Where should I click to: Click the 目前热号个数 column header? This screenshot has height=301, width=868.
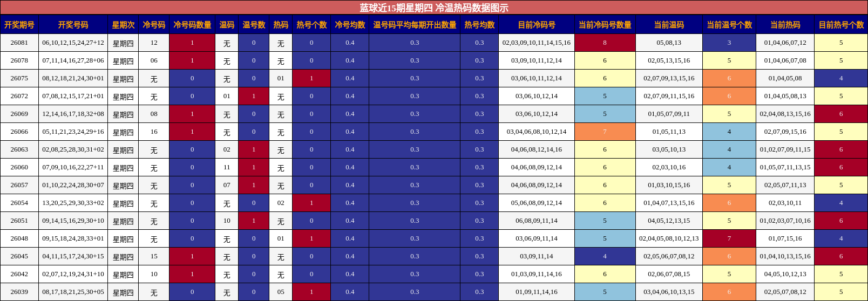(841, 25)
